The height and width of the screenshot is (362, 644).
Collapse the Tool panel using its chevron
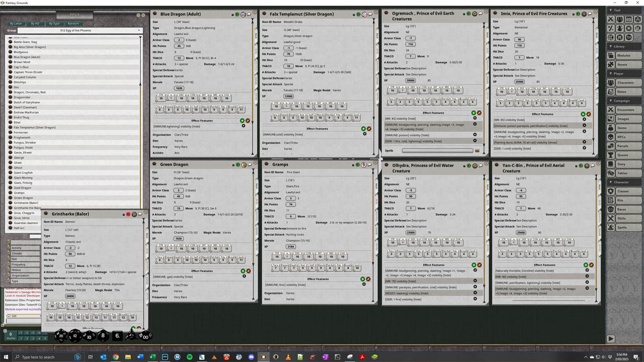[x=611, y=10]
